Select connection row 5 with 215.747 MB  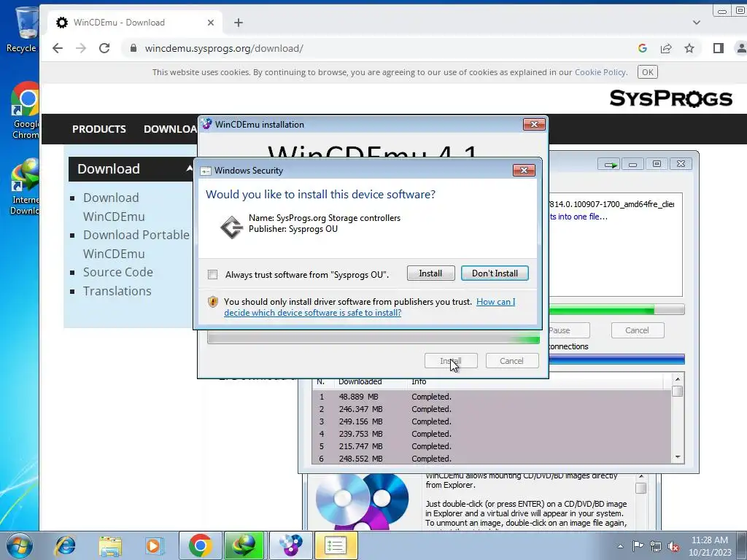click(x=491, y=446)
